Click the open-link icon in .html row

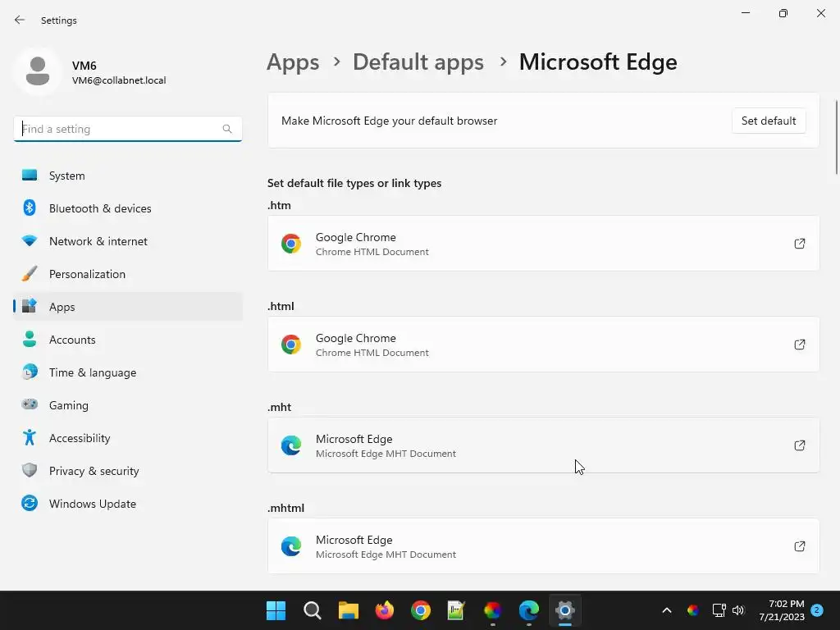pyautogui.click(x=799, y=344)
